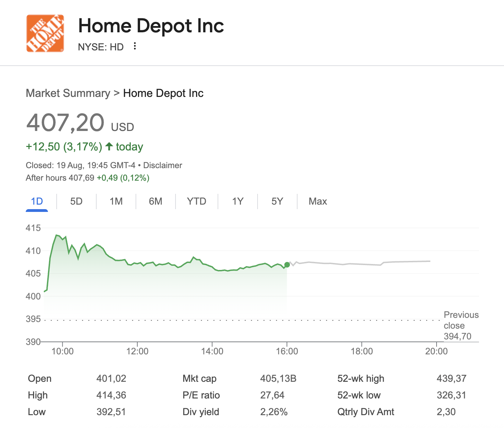Select the YTD chart range
The width and height of the screenshot is (504, 428).
pyautogui.click(x=196, y=201)
